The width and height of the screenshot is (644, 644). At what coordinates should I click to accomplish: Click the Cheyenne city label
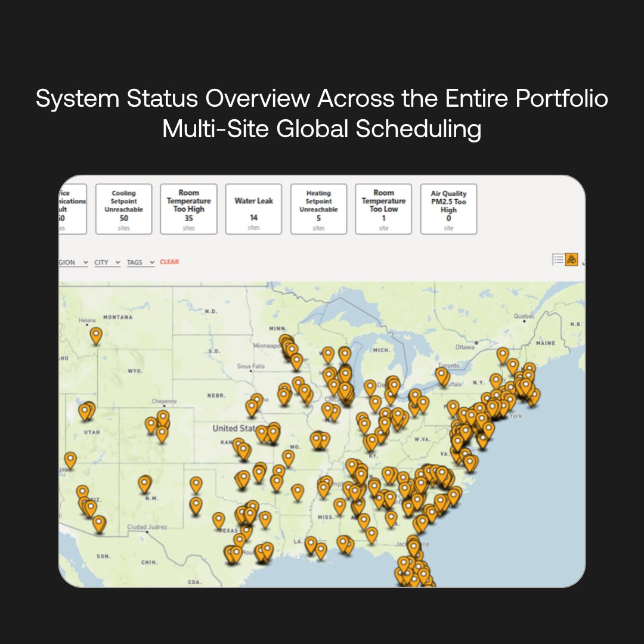coord(165,401)
